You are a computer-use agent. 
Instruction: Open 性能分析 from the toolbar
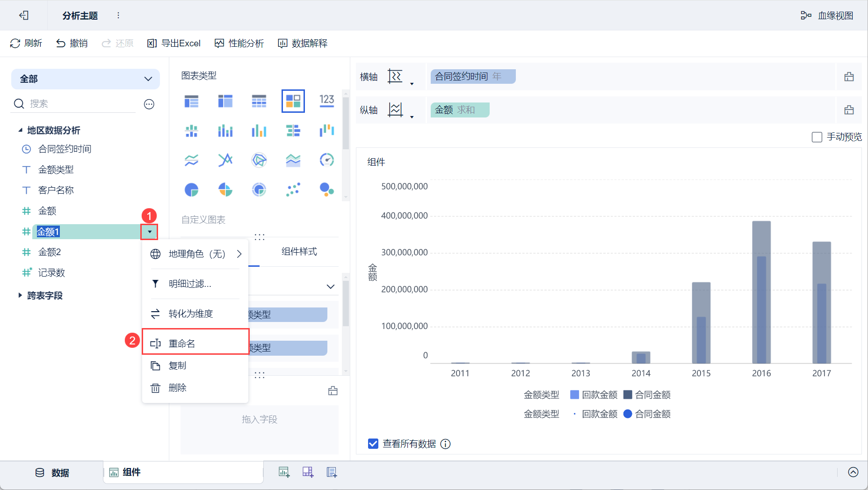239,44
